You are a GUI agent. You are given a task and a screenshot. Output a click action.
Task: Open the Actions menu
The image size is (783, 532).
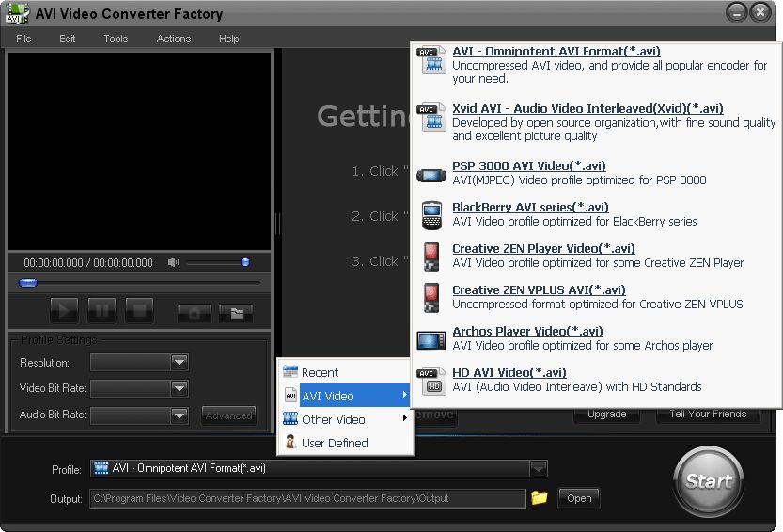tap(174, 39)
